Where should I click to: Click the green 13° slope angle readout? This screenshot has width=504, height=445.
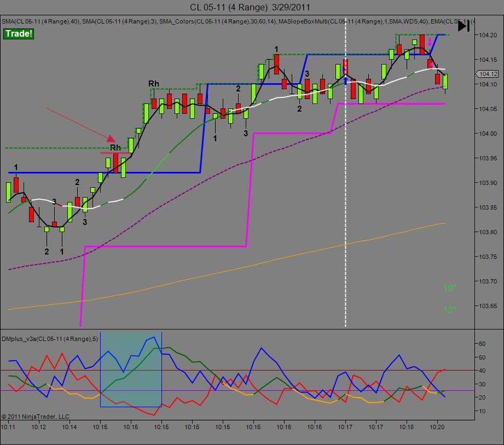pyautogui.click(x=450, y=310)
